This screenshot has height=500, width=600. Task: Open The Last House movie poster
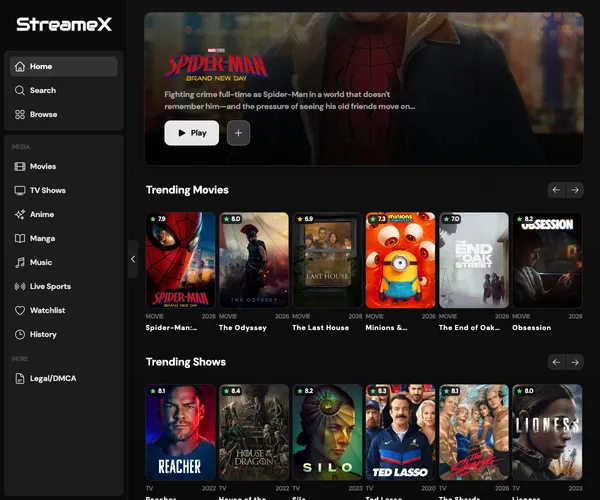click(327, 260)
